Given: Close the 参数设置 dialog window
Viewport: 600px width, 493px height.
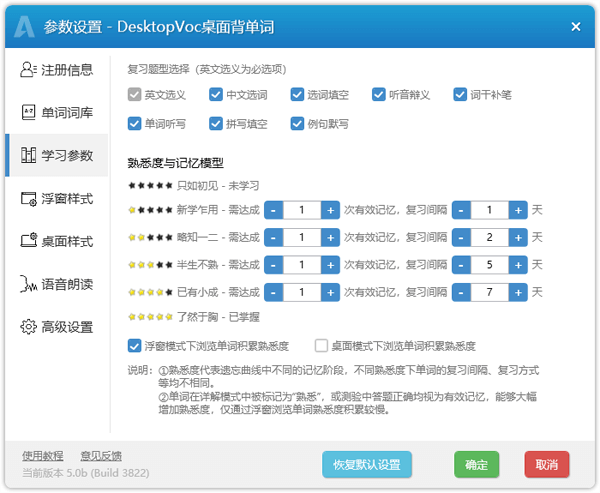Looking at the screenshot, I should 576,27.
